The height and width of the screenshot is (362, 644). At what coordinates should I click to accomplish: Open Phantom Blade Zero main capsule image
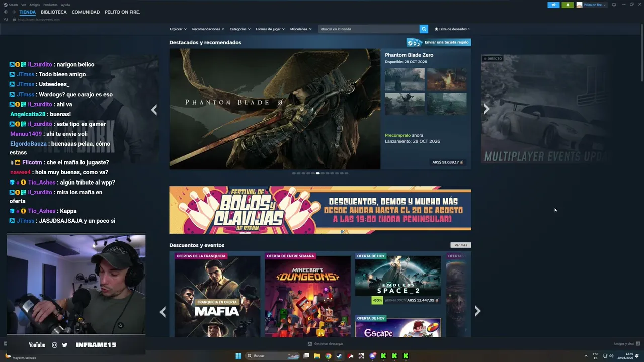(x=275, y=109)
